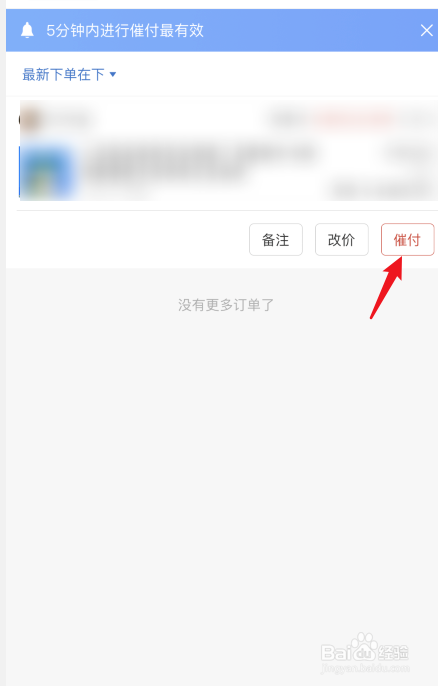Click the blurred red order status text

352,118
